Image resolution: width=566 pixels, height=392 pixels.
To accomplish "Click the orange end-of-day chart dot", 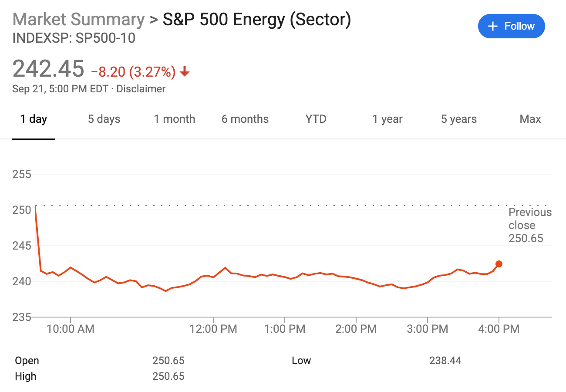I will pos(499,264).
